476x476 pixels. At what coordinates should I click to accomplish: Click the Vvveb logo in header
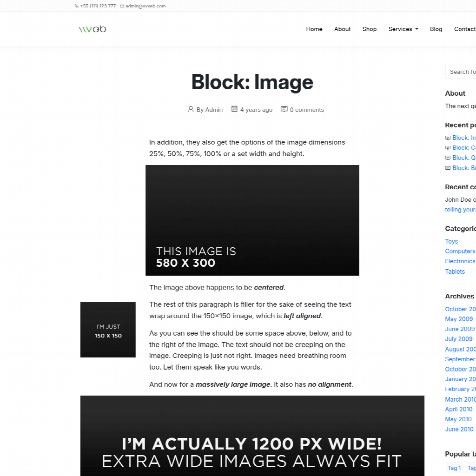pyautogui.click(x=93, y=29)
